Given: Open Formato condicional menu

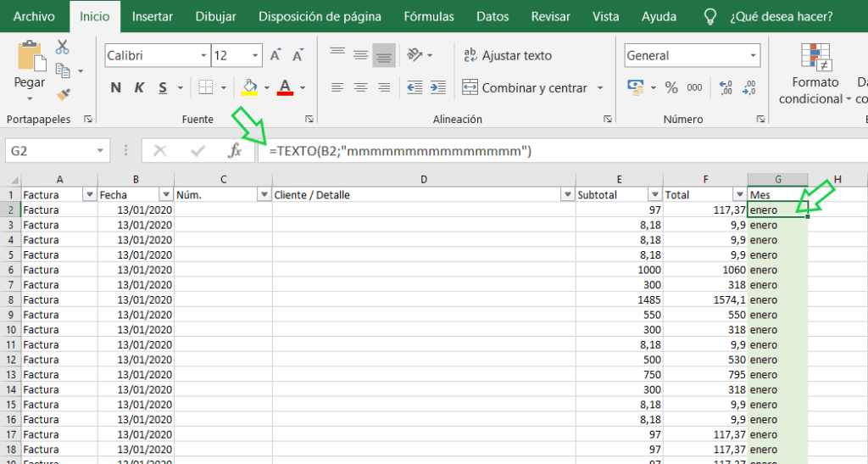Looking at the screenshot, I should [x=815, y=74].
